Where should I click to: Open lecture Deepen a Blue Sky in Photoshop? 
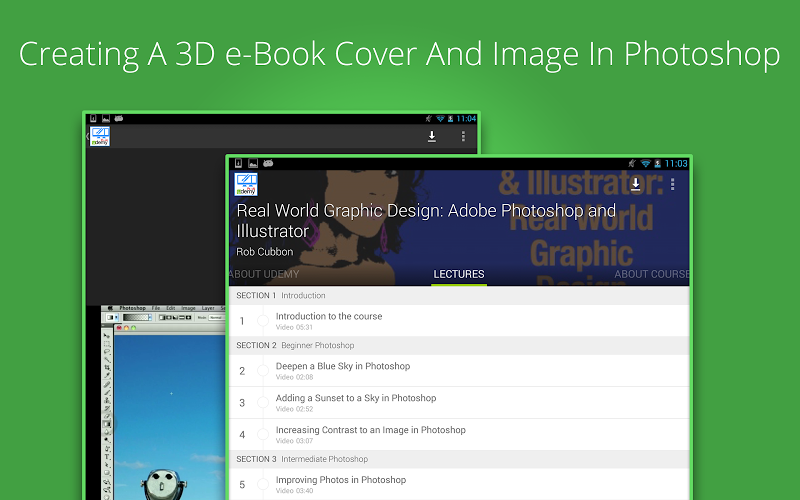tap(343, 366)
